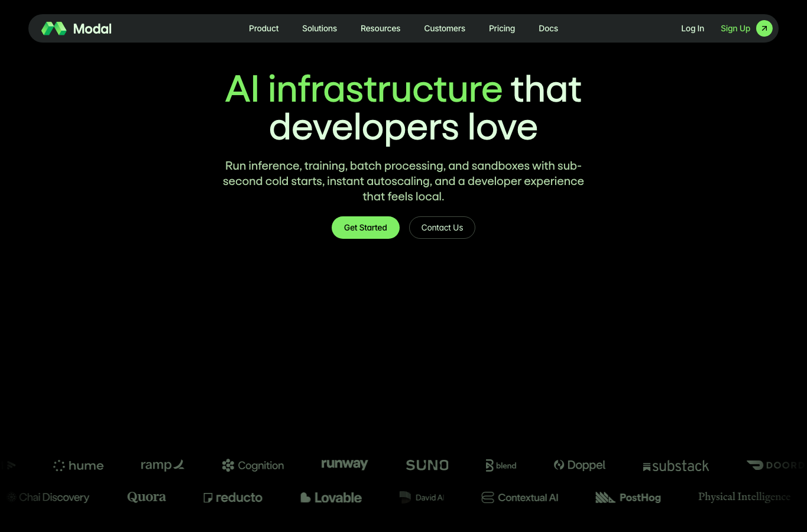Expand the Solutions menu
Screen dimensions: 807x532
tap(319, 28)
